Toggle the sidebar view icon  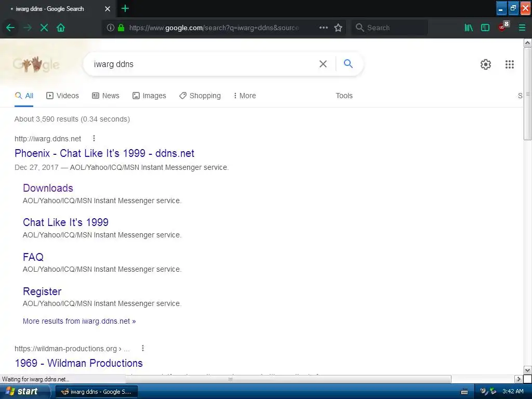[x=485, y=28]
